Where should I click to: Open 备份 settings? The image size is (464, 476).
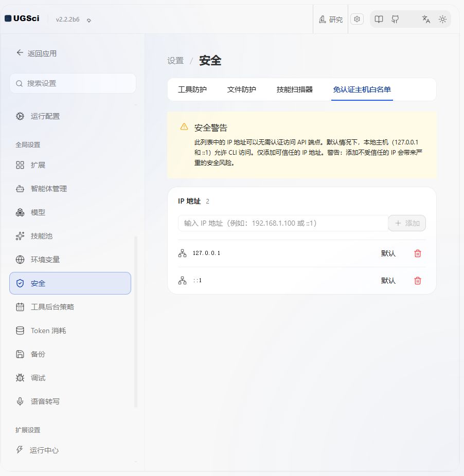pyautogui.click(x=70, y=354)
